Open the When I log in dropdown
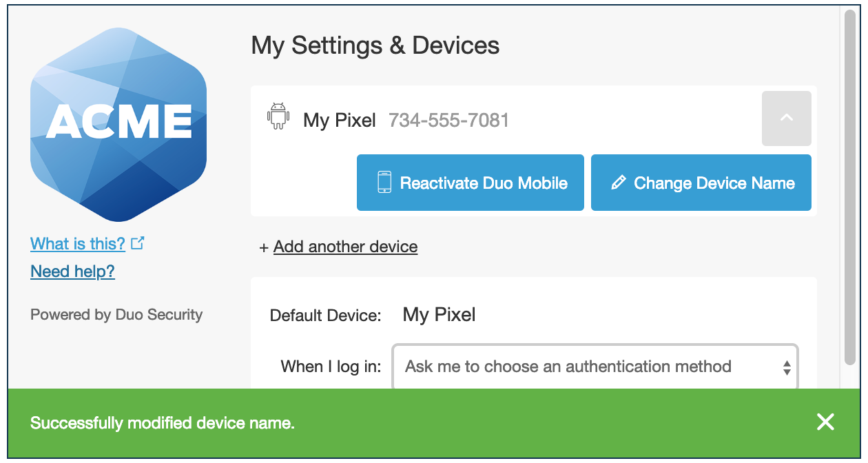 595,367
